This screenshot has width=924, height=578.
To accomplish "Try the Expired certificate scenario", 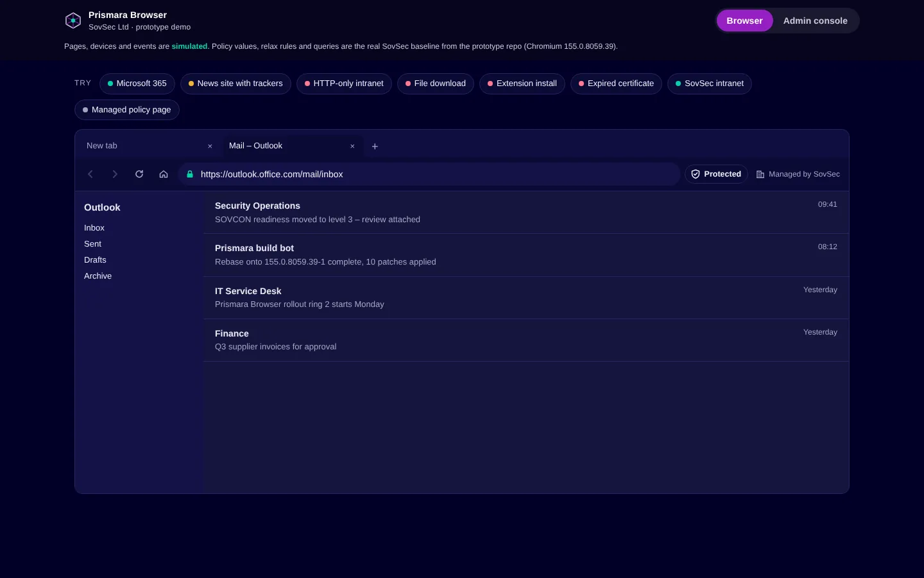I will (x=616, y=83).
